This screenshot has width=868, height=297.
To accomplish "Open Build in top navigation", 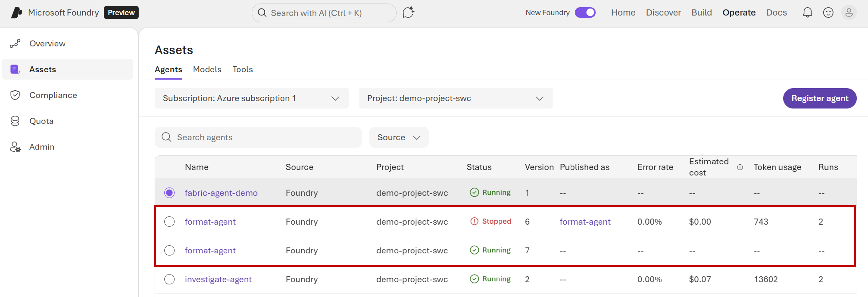I will (x=702, y=12).
